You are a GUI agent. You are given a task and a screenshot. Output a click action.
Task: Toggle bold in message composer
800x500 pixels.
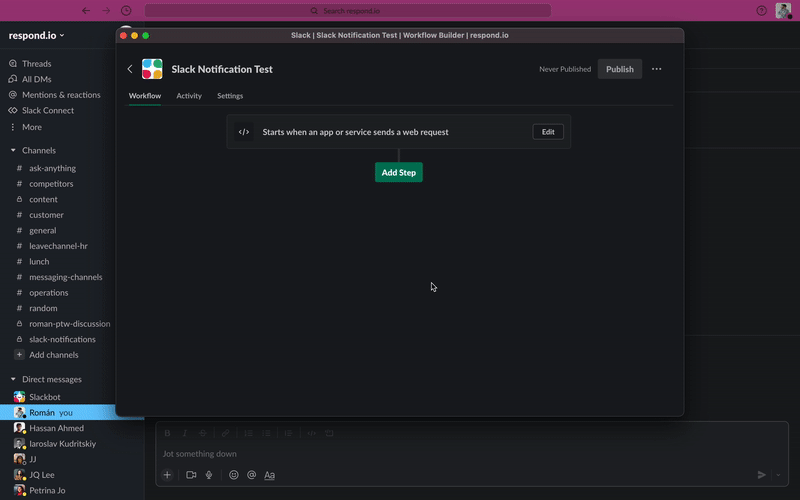pyautogui.click(x=167, y=433)
